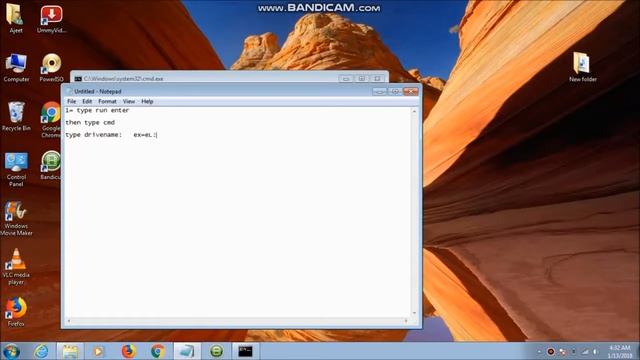This screenshot has height=360, width=640.
Task: Open the Format menu in Notepad
Action: click(x=107, y=102)
